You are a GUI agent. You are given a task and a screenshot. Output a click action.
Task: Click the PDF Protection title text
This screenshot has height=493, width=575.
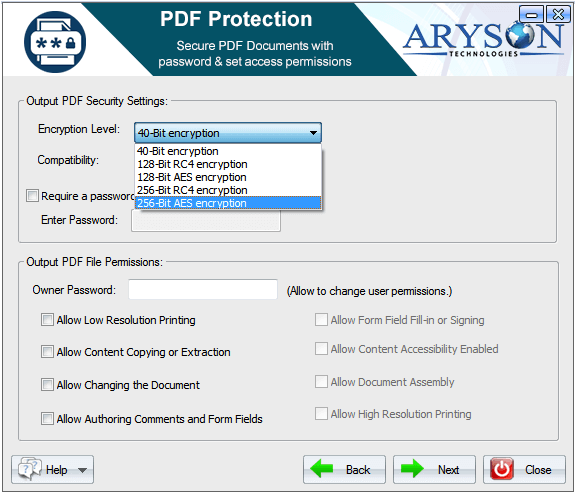tap(236, 19)
